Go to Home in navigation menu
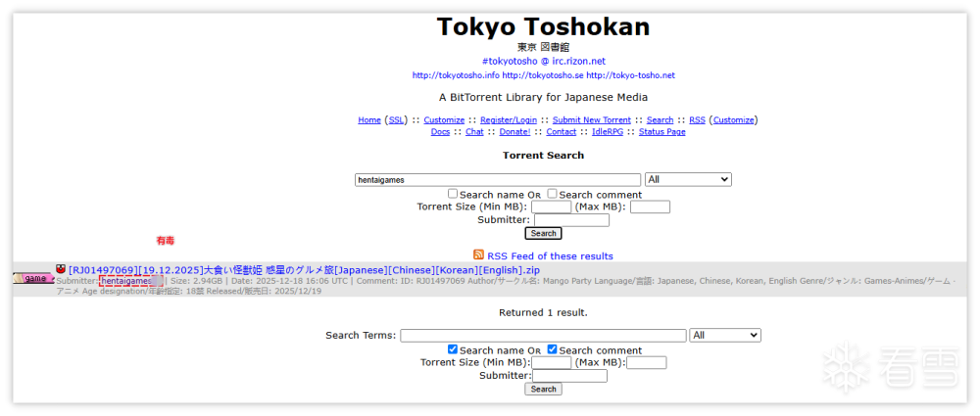This screenshot has width=980, height=416. point(369,120)
